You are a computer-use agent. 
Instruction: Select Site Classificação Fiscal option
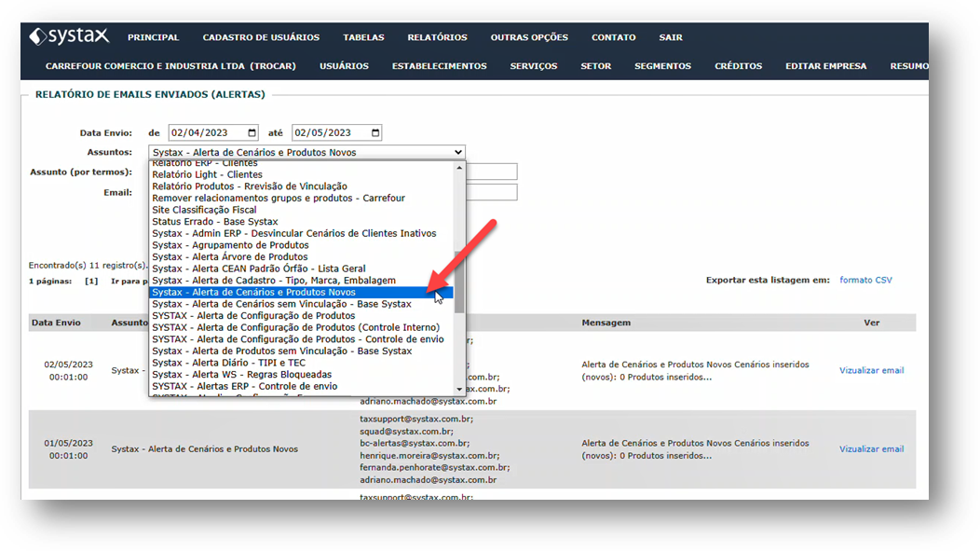(x=302, y=210)
